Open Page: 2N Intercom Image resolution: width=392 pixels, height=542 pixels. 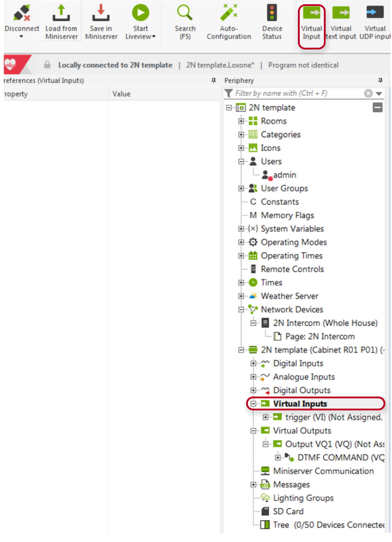320,336
